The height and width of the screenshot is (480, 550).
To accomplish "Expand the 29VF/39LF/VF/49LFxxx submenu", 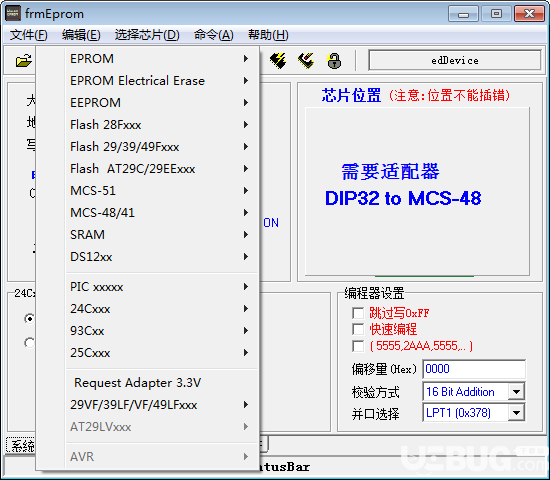I will (161, 405).
